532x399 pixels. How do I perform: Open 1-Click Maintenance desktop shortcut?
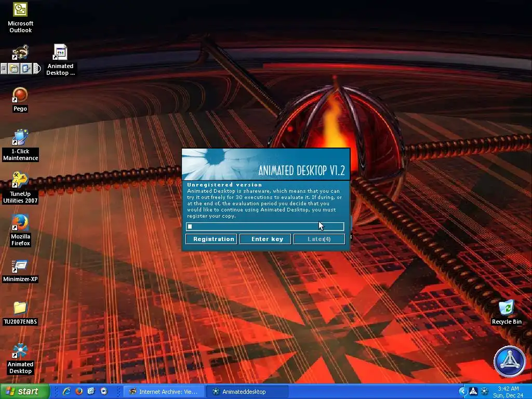[20, 145]
